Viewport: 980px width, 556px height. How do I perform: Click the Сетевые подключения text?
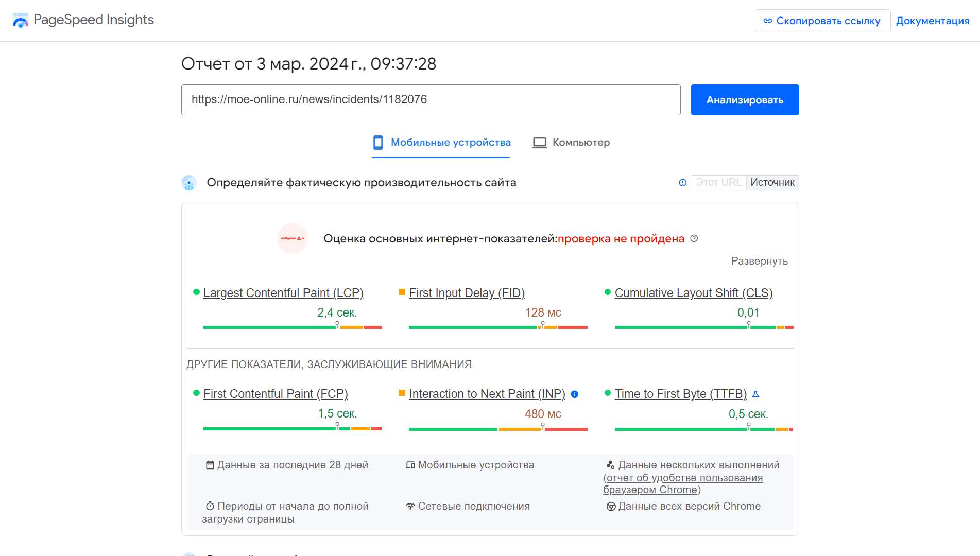[x=474, y=506]
